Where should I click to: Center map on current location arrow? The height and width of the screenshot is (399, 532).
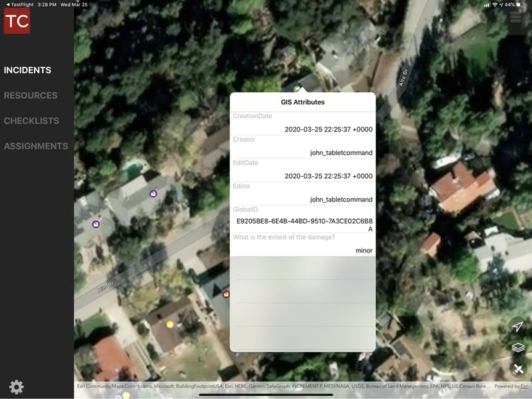click(518, 326)
